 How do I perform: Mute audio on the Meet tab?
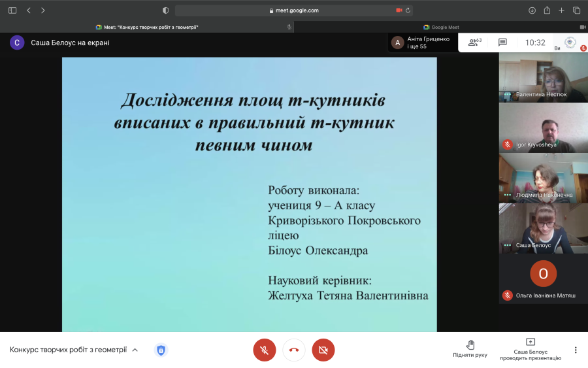coord(289,27)
